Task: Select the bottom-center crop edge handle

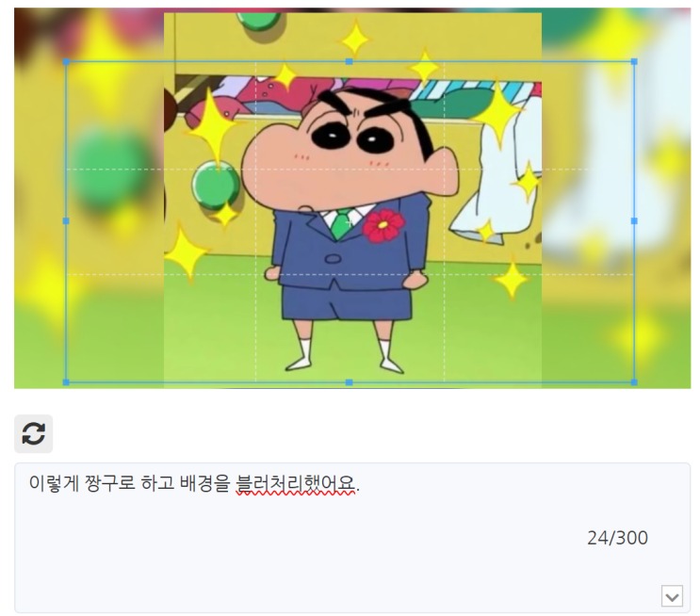Action: (350, 382)
